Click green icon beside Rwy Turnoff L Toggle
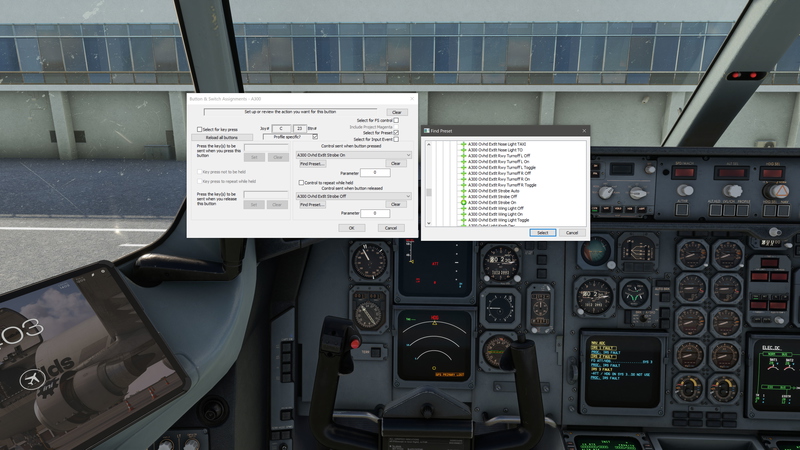The height and width of the screenshot is (450, 800). coord(463,167)
